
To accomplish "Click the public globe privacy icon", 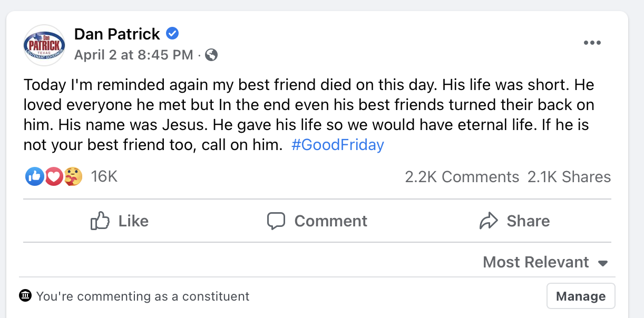I will coord(211,55).
